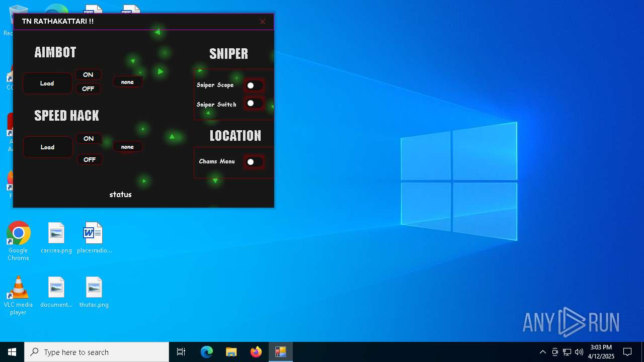Screen dimensions: 644x362
Task: Enable the Chams Menu toggle
Action: pos(254,162)
